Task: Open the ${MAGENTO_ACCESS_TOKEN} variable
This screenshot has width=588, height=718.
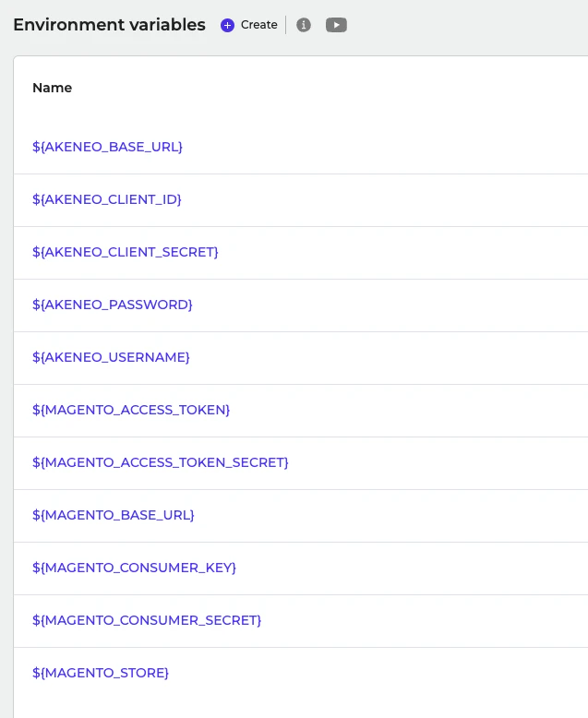Action: (x=131, y=410)
